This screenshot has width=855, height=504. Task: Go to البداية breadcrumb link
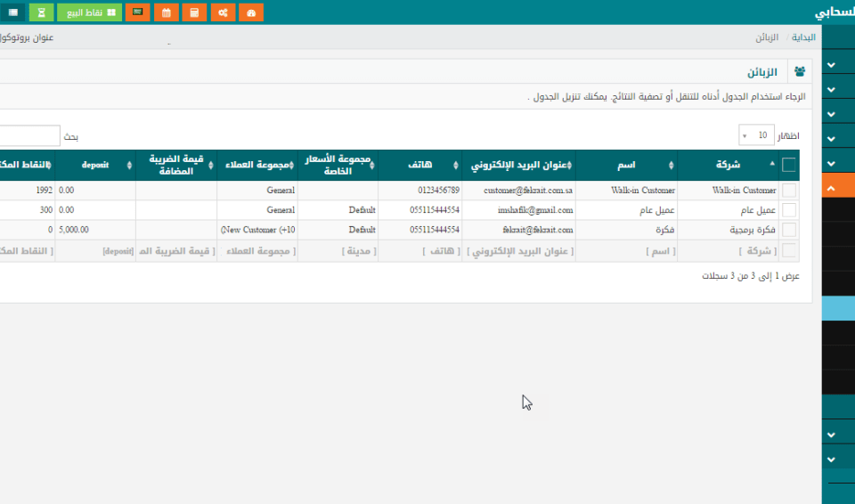pyautogui.click(x=804, y=38)
